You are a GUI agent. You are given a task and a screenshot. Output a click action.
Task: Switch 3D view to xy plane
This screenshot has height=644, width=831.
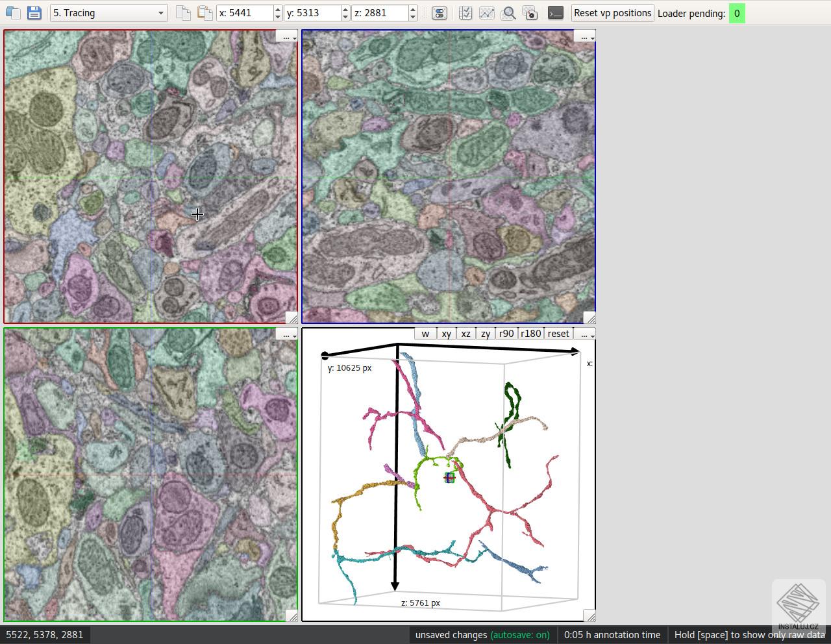pyautogui.click(x=446, y=334)
